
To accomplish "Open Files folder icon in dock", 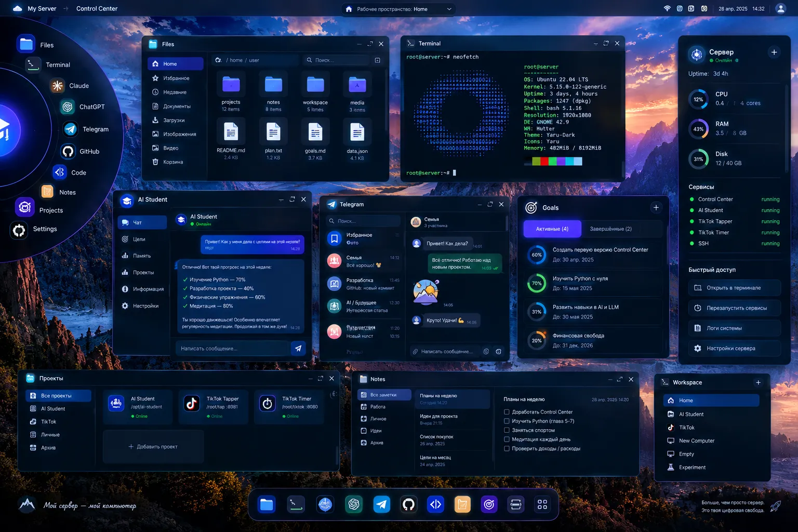I will click(x=267, y=504).
